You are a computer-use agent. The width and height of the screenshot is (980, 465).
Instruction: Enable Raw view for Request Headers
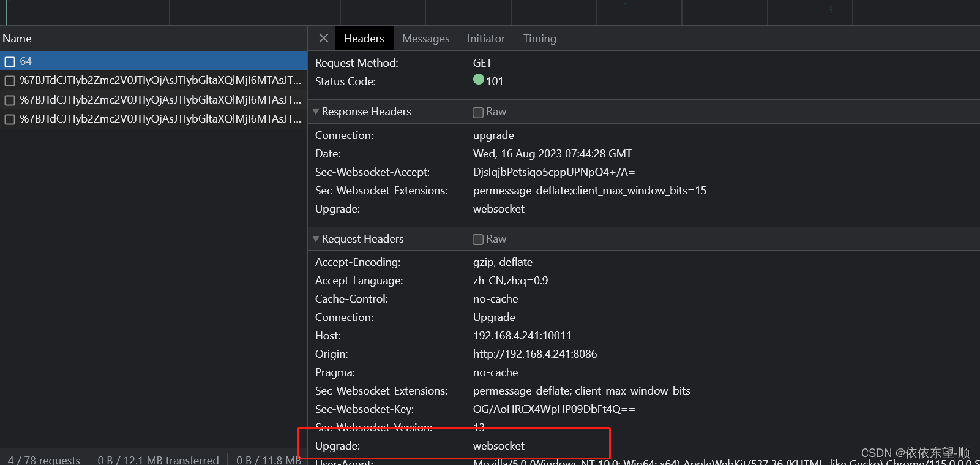pos(478,240)
